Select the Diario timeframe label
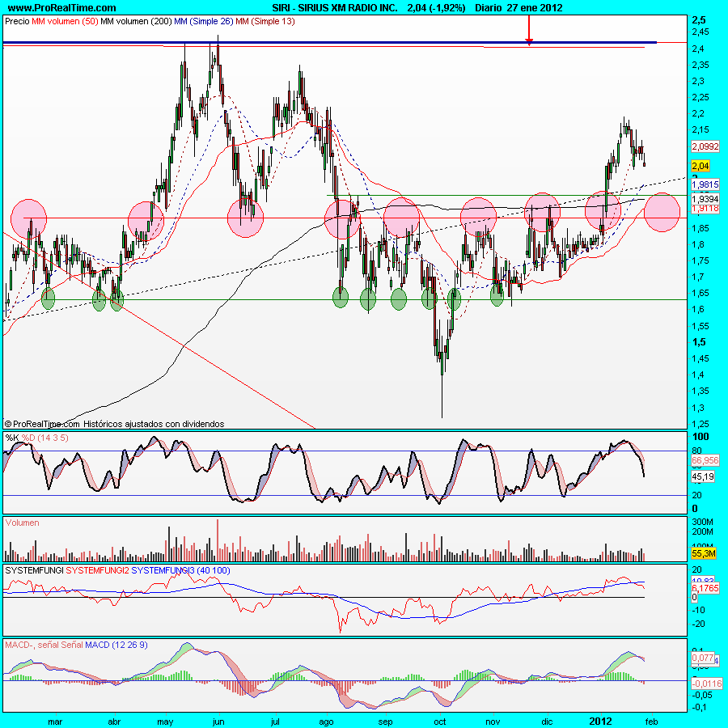Screen dimensions: 728x728 click(x=488, y=7)
